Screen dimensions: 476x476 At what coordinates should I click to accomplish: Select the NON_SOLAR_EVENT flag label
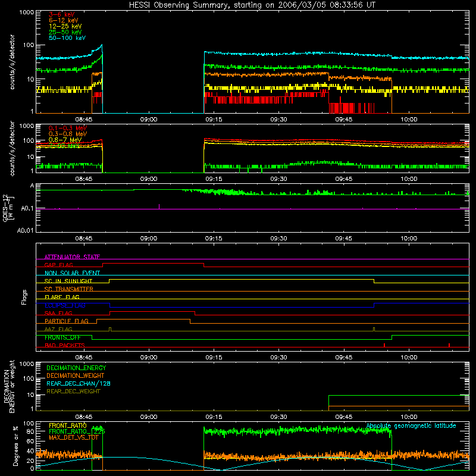tap(72, 273)
